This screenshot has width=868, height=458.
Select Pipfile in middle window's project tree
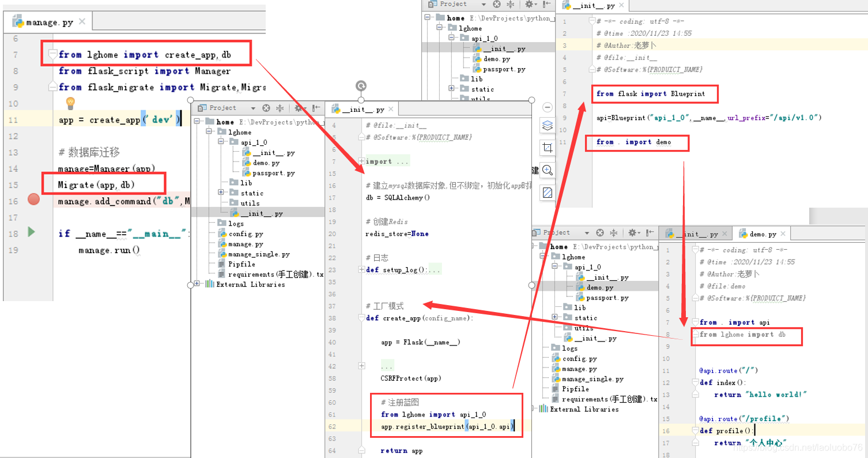tap(237, 264)
